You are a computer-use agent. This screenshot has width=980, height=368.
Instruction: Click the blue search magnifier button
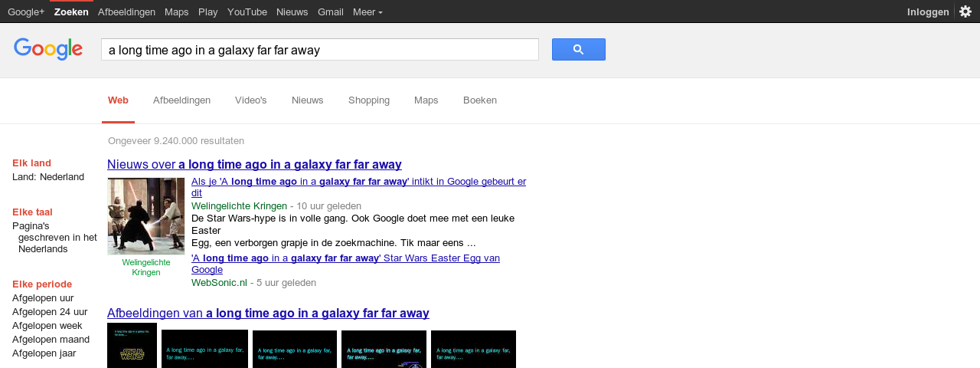pyautogui.click(x=578, y=50)
